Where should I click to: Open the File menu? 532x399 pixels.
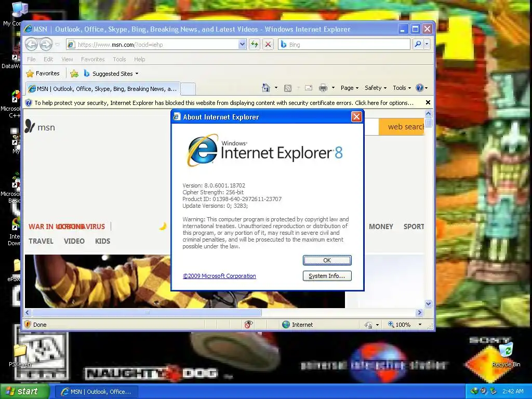[31, 59]
